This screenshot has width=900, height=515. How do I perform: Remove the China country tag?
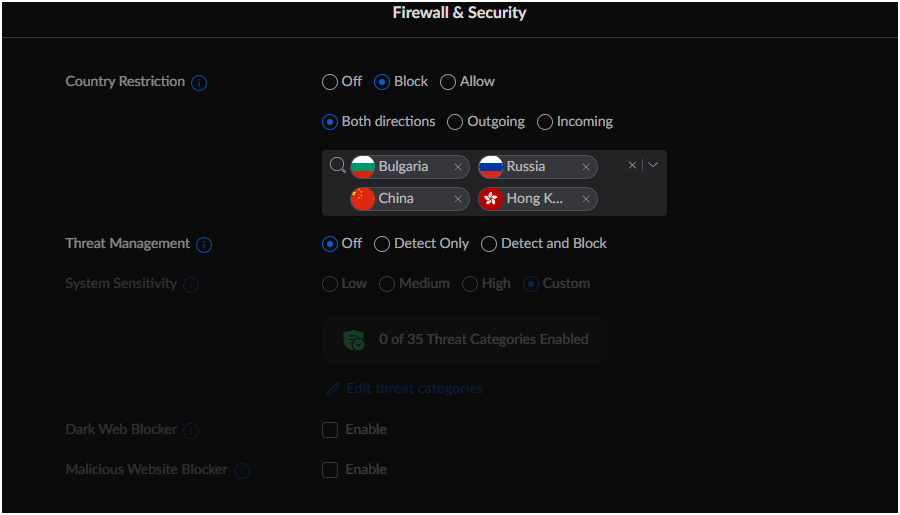[458, 199]
